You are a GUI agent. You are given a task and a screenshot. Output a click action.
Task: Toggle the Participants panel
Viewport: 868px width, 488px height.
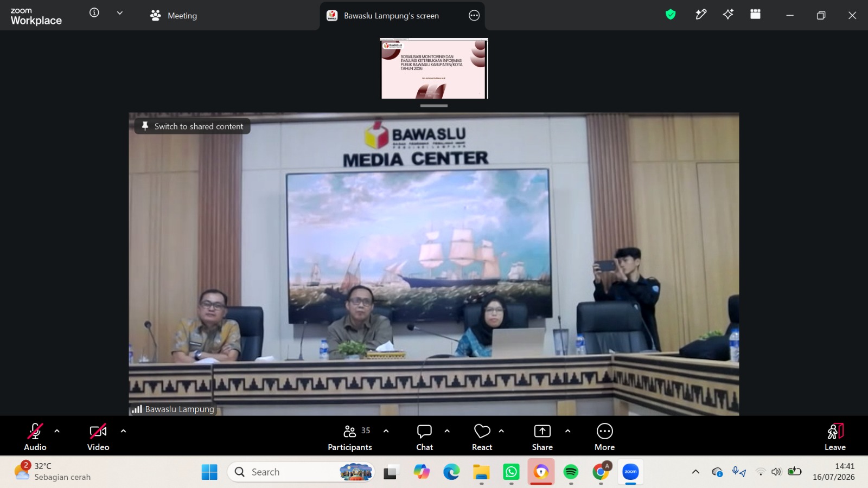350,438
